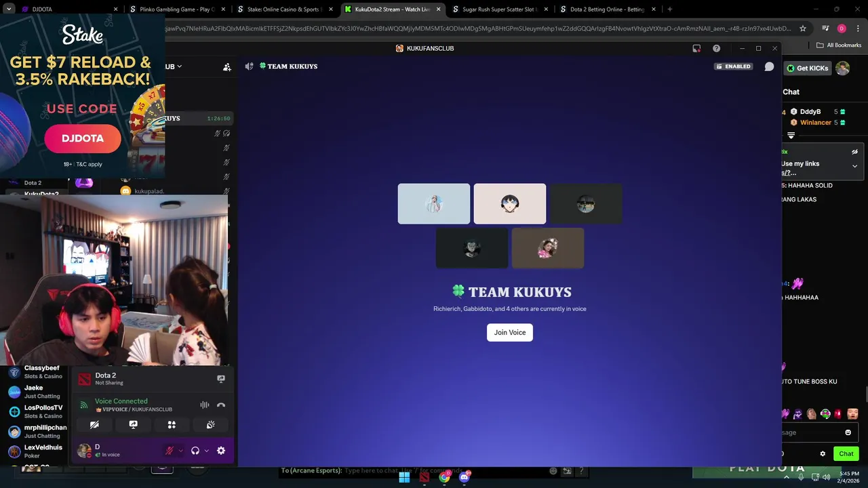868x488 pixels.
Task: Pick the red gem emote
Action: click(838, 413)
